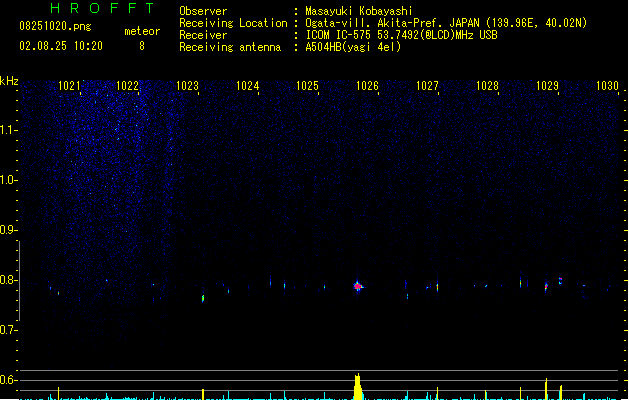This screenshot has width=629, height=400.
Task: Click the kHz axis unit label
Action: [x=9, y=81]
